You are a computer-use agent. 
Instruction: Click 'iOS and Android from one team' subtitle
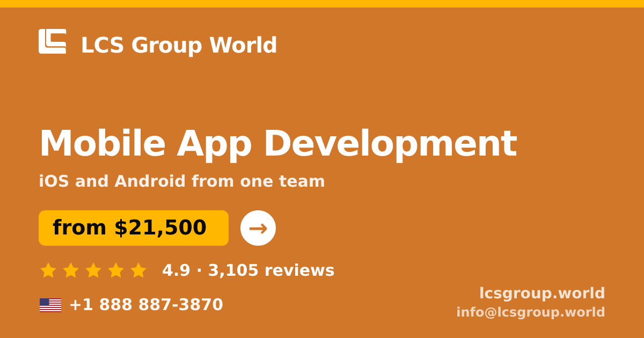click(x=182, y=181)
